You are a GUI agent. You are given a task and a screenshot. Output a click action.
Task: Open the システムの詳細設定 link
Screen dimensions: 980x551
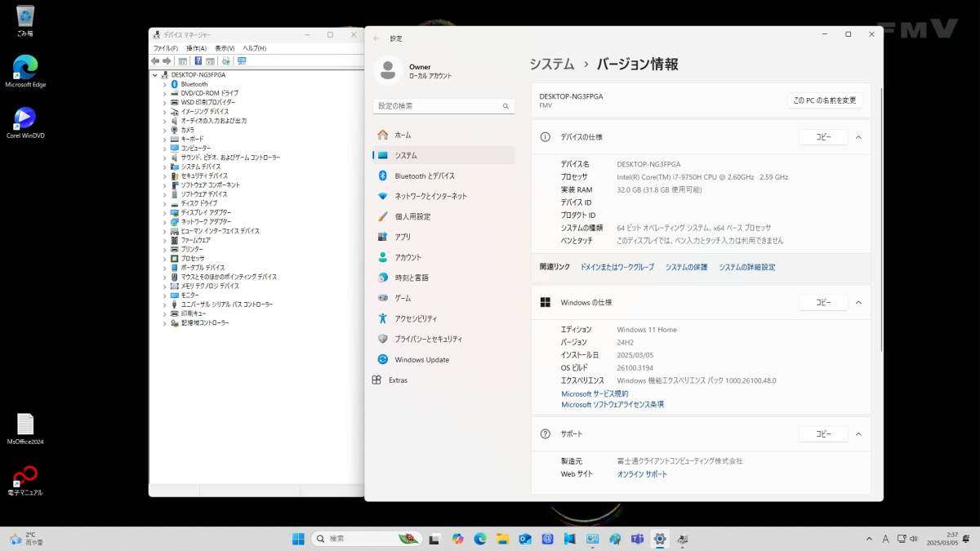(x=747, y=267)
